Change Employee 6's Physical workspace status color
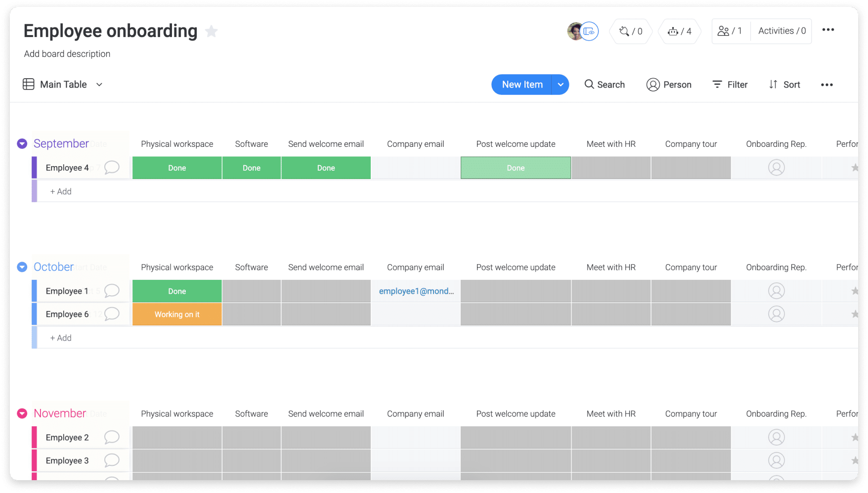The width and height of the screenshot is (868, 493). click(x=177, y=314)
